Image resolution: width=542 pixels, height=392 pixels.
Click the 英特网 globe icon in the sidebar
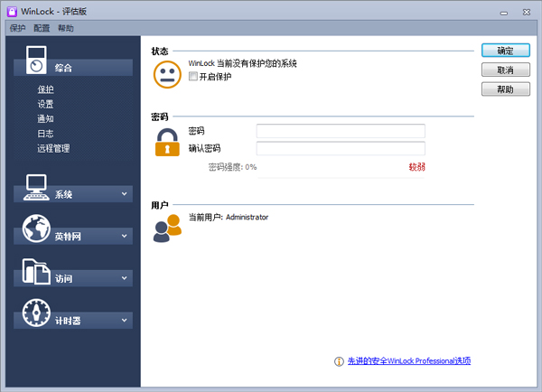pyautogui.click(x=36, y=229)
